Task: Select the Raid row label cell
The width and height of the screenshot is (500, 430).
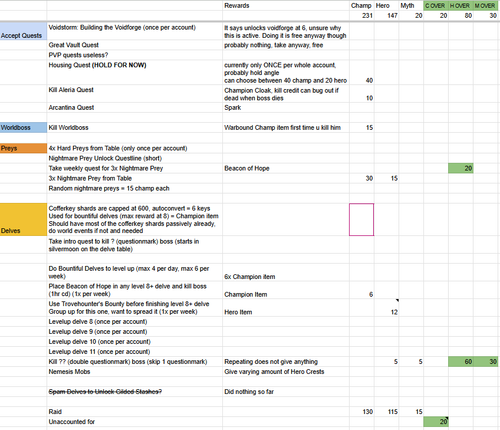Action: coord(135,411)
